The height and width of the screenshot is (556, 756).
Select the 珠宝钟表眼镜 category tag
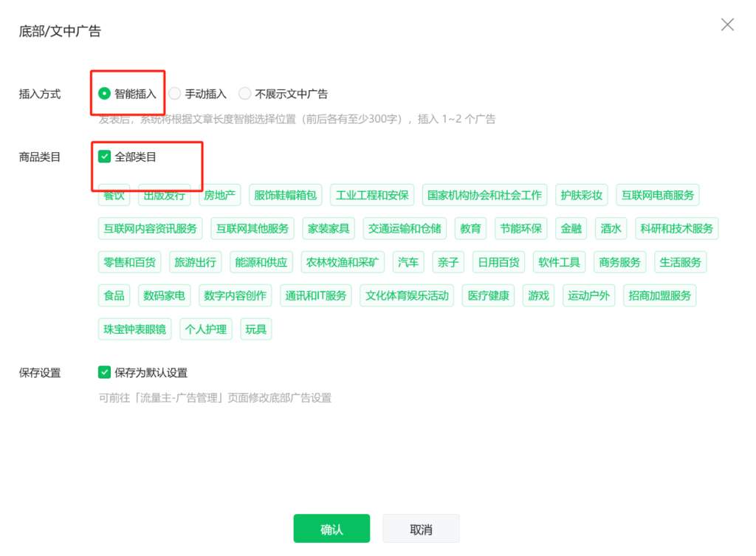click(x=134, y=329)
